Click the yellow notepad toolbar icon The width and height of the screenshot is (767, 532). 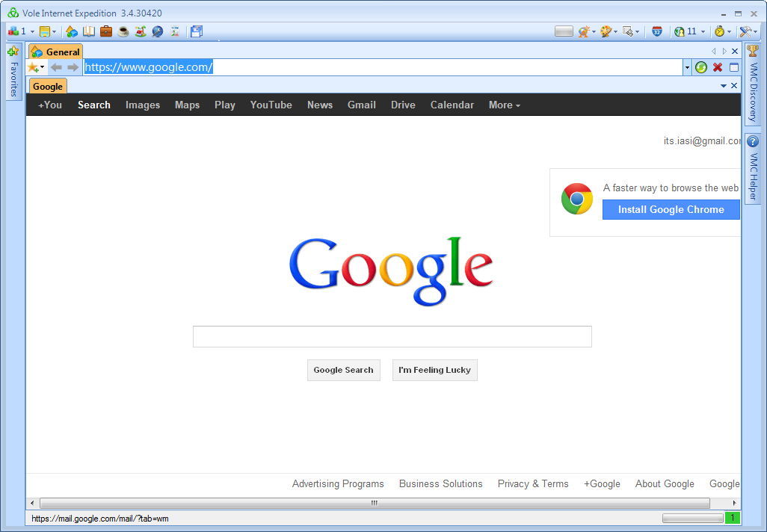pyautogui.click(x=45, y=31)
